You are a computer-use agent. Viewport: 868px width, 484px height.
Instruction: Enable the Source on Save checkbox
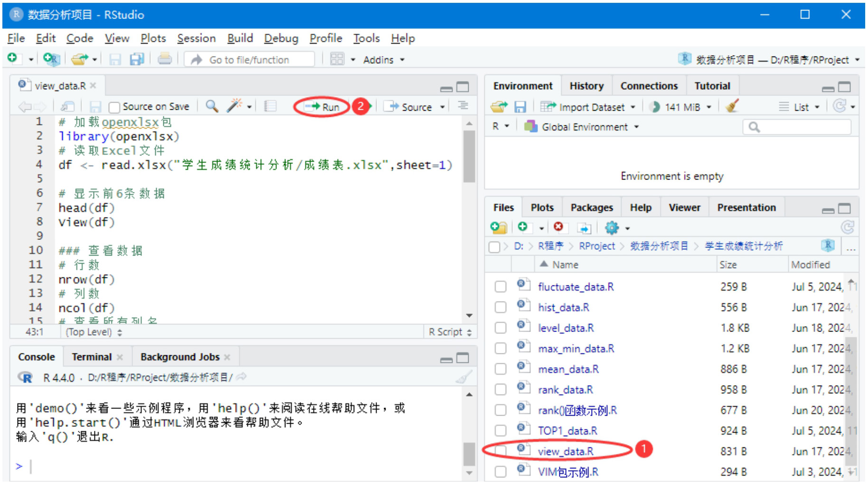[114, 107]
